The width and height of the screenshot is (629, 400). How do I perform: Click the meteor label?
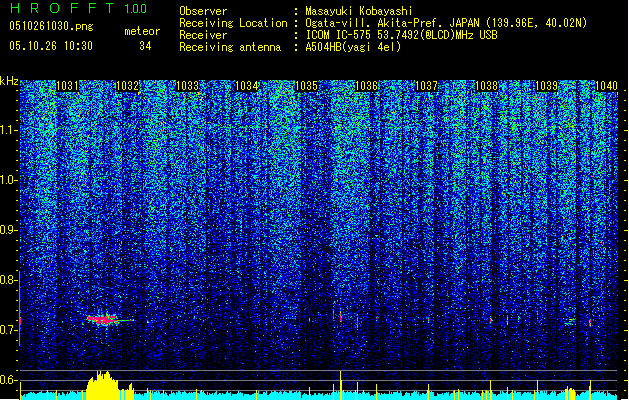pyautogui.click(x=142, y=31)
